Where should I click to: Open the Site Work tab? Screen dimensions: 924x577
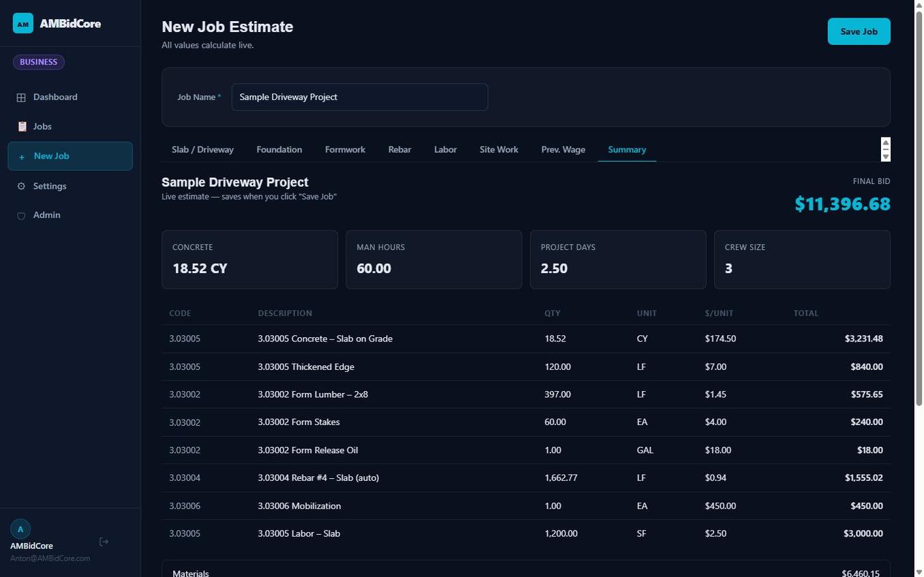coord(499,149)
